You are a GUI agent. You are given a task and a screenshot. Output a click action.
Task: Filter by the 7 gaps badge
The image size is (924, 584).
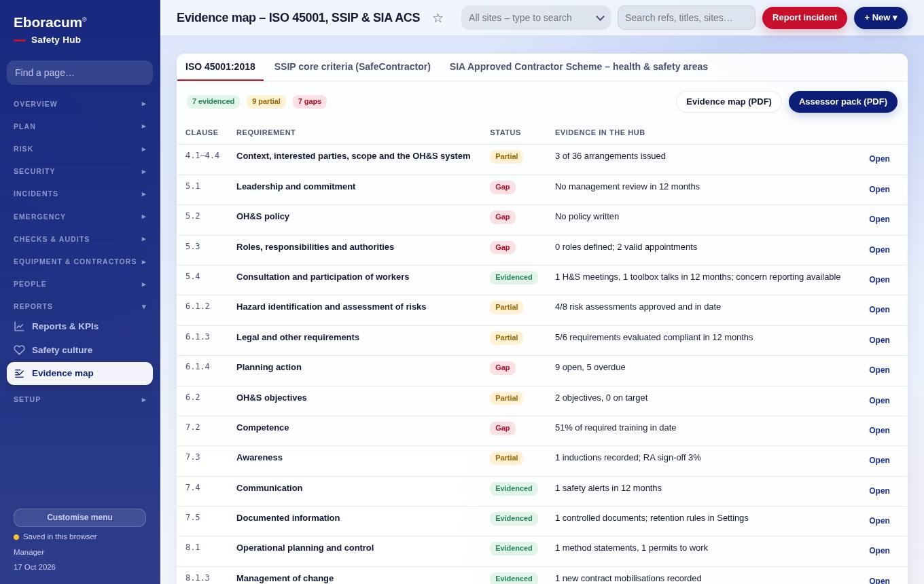(x=310, y=102)
